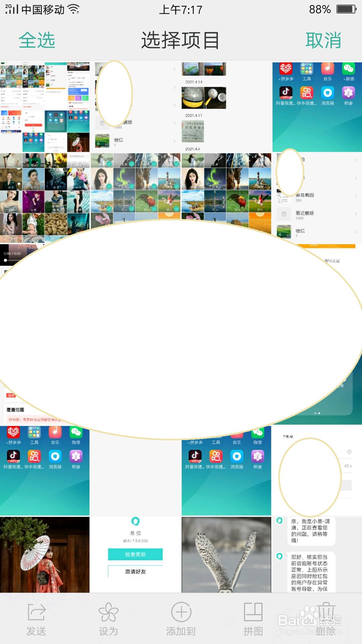The image size is (362, 644).
Task: Tap the 中国移动 carrier signal indicator
Action: pos(35,9)
